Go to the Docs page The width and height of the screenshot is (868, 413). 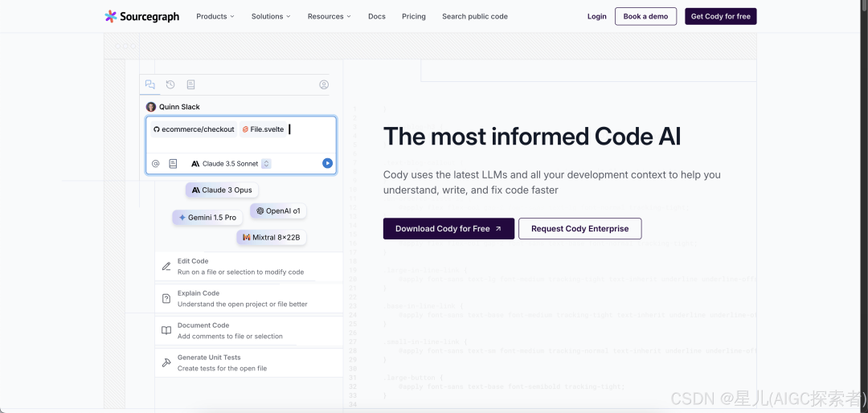click(377, 16)
